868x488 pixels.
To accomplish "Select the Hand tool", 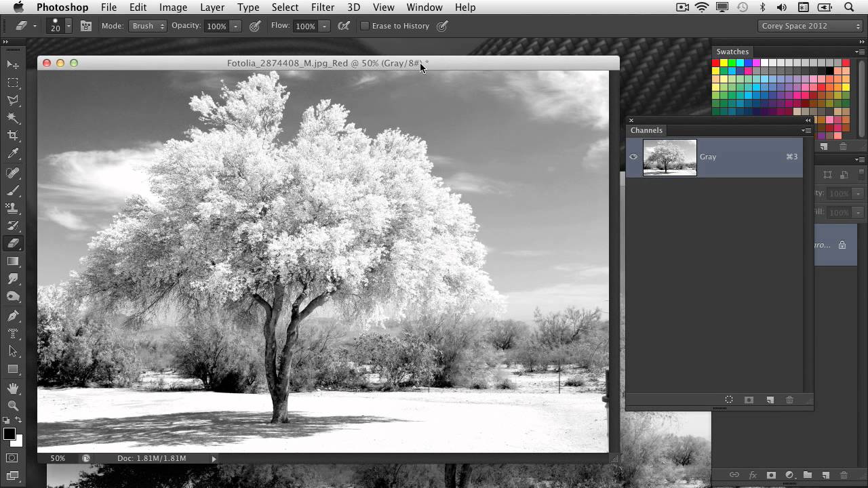I will coord(13,389).
